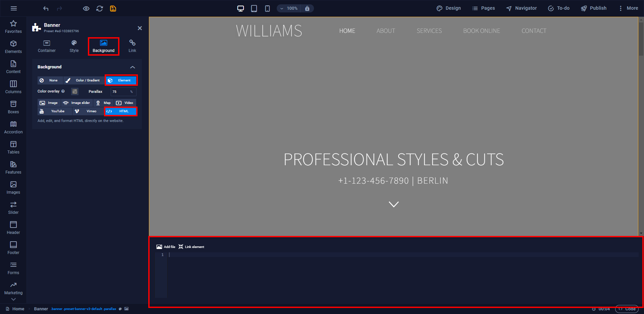This screenshot has height=314, width=644.
Task: Open Accordion in the sidebar
Action: [x=13, y=127]
